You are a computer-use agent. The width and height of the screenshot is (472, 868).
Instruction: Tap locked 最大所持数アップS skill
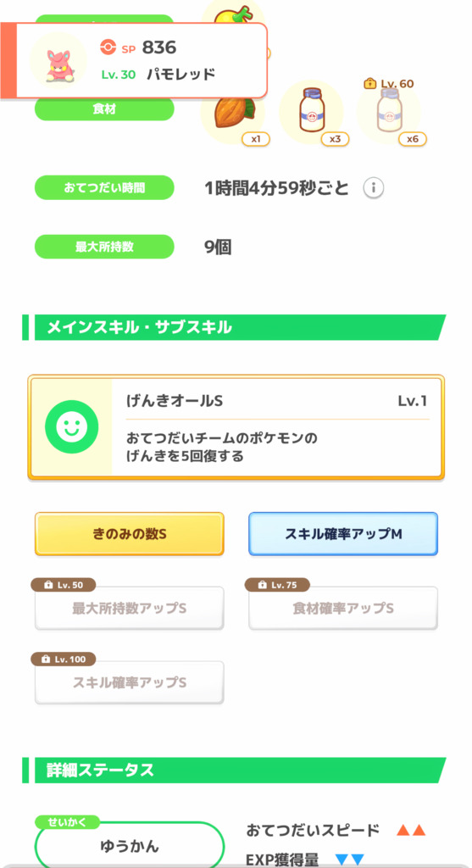pyautogui.click(x=130, y=608)
